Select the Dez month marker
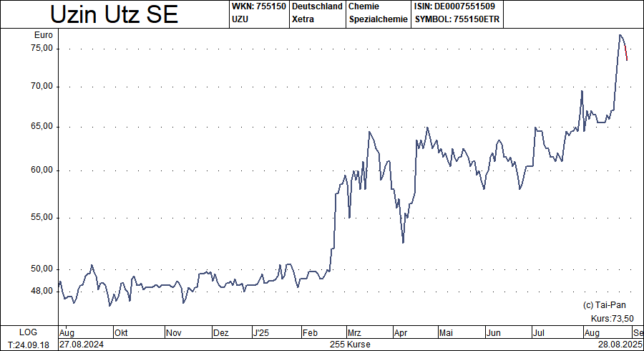Image resolution: width=644 pixels, height=351 pixels. click(x=221, y=333)
